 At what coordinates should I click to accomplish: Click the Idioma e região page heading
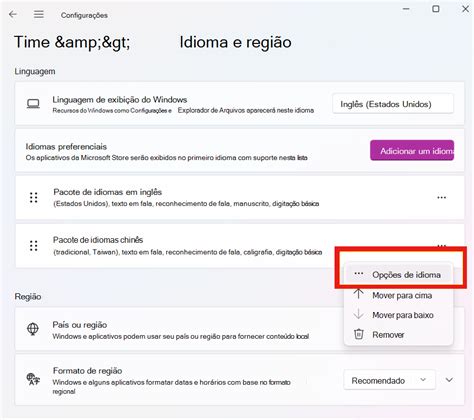click(235, 42)
